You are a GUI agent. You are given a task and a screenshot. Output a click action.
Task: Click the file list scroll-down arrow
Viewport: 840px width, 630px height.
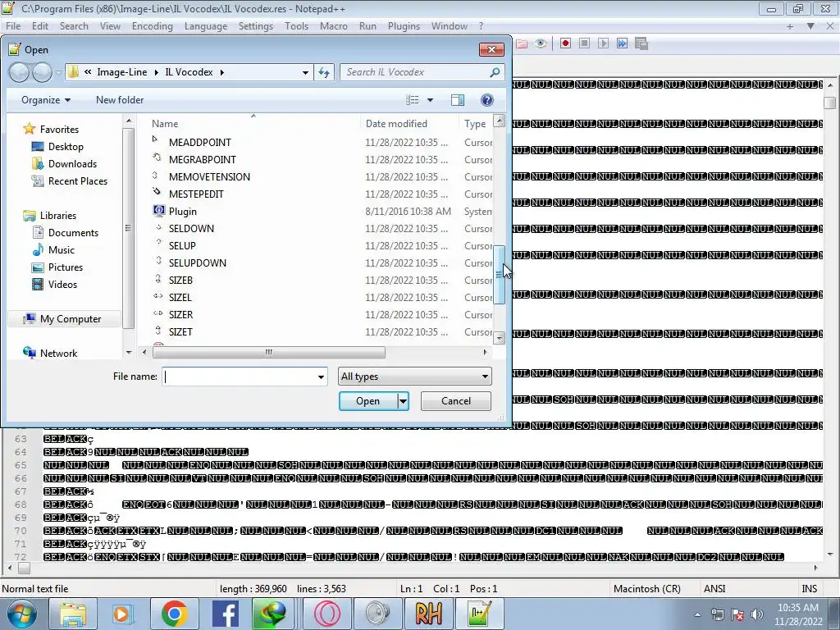[x=500, y=337]
